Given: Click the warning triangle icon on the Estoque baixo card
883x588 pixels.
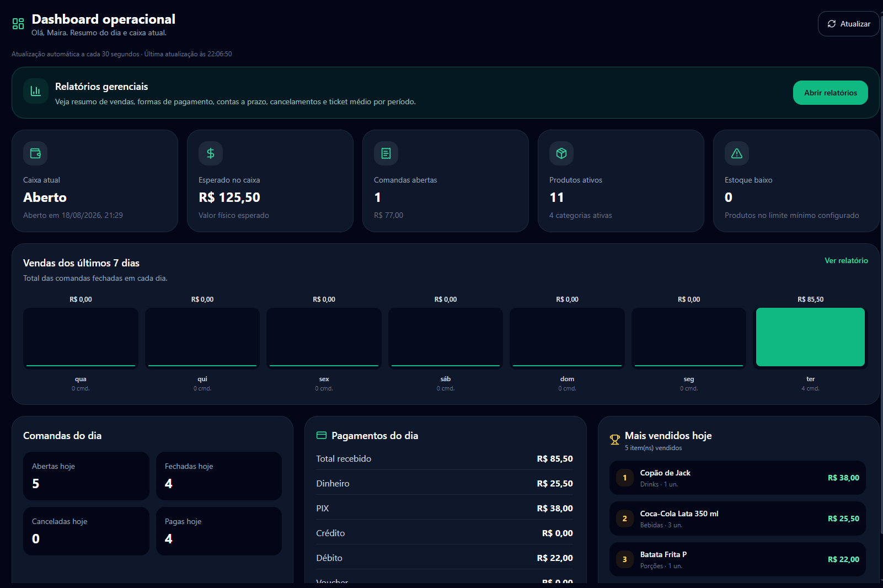Looking at the screenshot, I should (x=737, y=153).
